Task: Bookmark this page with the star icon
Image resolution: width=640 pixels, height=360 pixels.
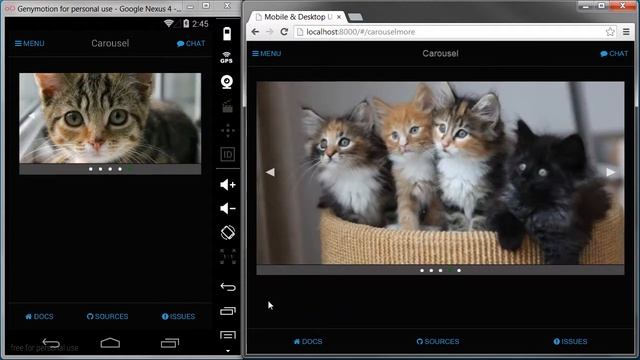Action: (610, 32)
